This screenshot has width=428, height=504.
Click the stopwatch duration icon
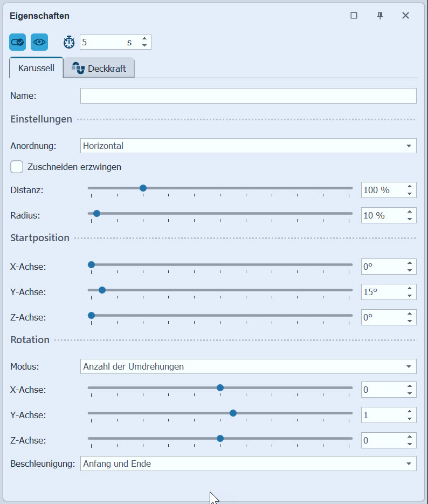point(70,42)
